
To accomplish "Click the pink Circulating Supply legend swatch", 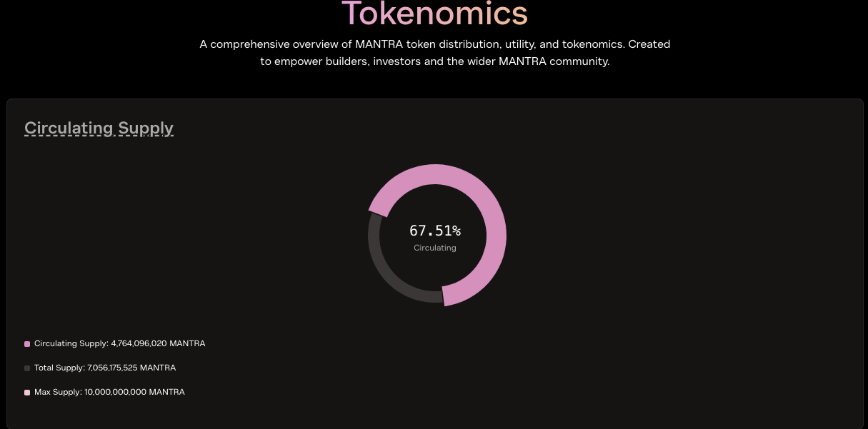I will tap(27, 344).
